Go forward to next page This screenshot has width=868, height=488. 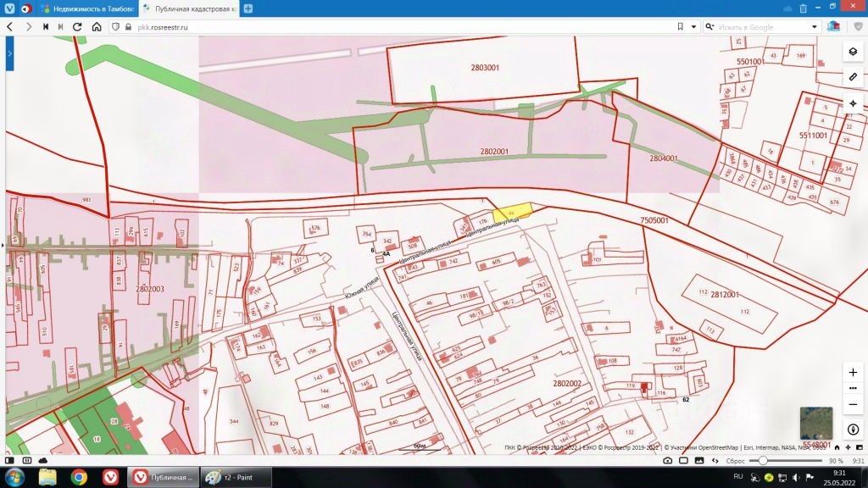tap(28, 26)
